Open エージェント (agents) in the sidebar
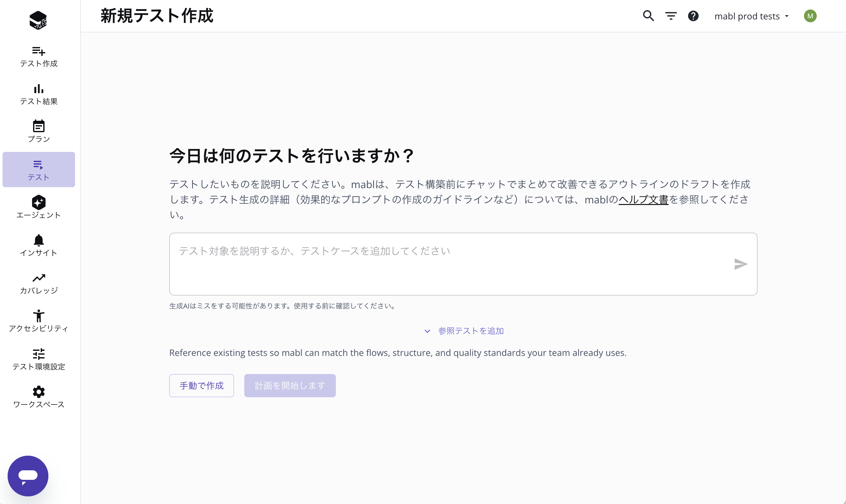The width and height of the screenshot is (846, 504). 39,207
